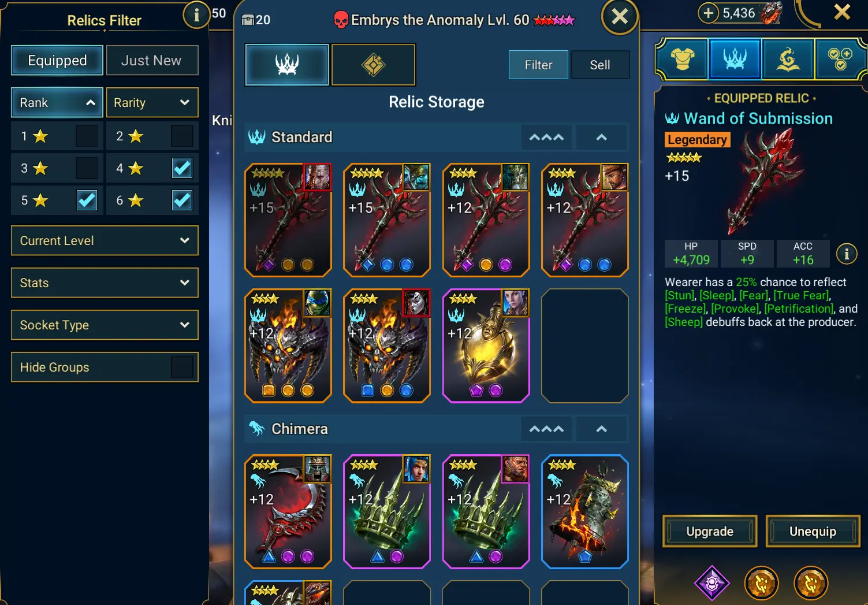
Task: Click the purple socket gem icon
Action: 712,583
